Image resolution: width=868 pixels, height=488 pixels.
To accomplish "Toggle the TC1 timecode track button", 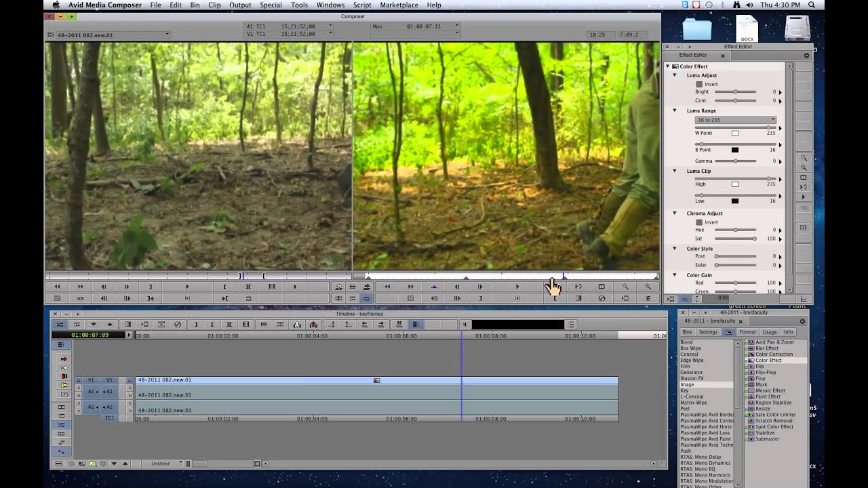I will tap(108, 418).
